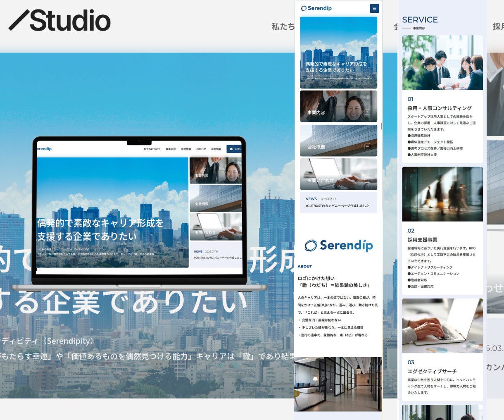Screen dimensions: 504x420
Task: Click the ●エージェントコミュニケーション bullet text
Action: tap(433, 274)
